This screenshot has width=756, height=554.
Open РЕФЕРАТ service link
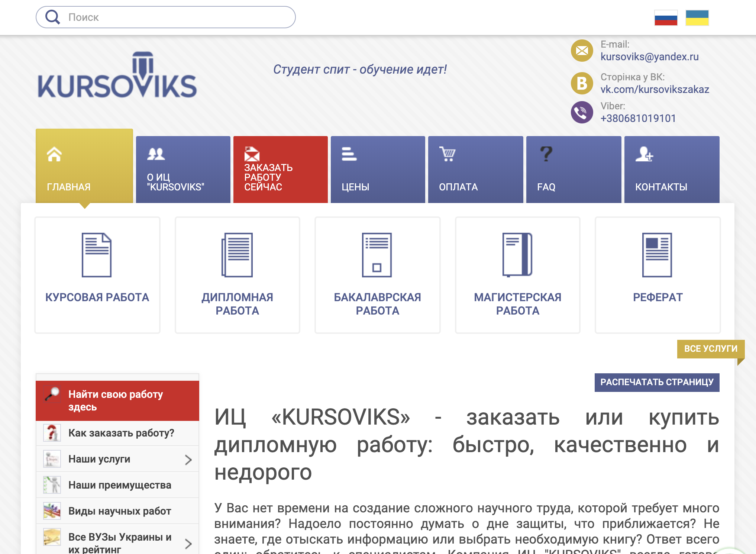658,297
